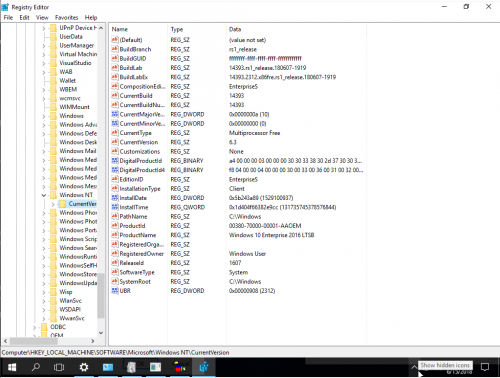The height and width of the screenshot is (378, 500).
Task: Select the SoftwareType value name
Action: coord(137,272)
